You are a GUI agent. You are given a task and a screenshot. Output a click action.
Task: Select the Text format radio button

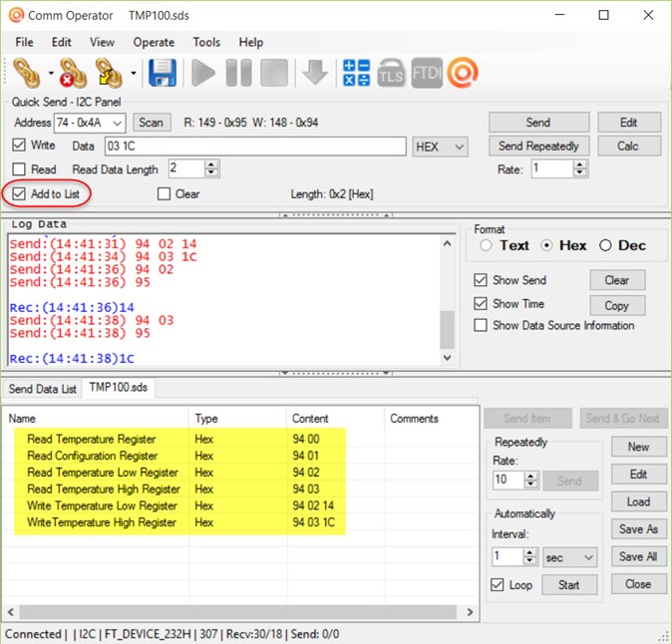[x=486, y=245]
